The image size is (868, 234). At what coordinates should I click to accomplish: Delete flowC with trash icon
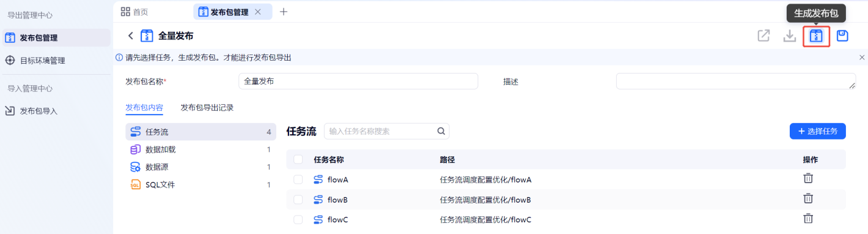click(808, 218)
